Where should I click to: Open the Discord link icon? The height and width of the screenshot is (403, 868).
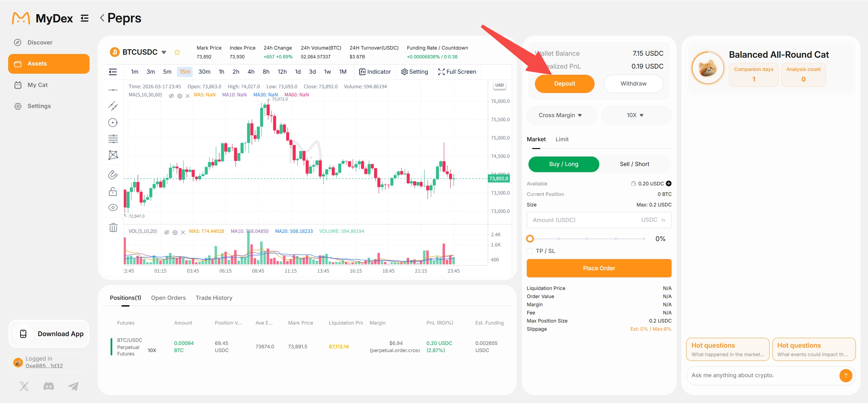49,386
